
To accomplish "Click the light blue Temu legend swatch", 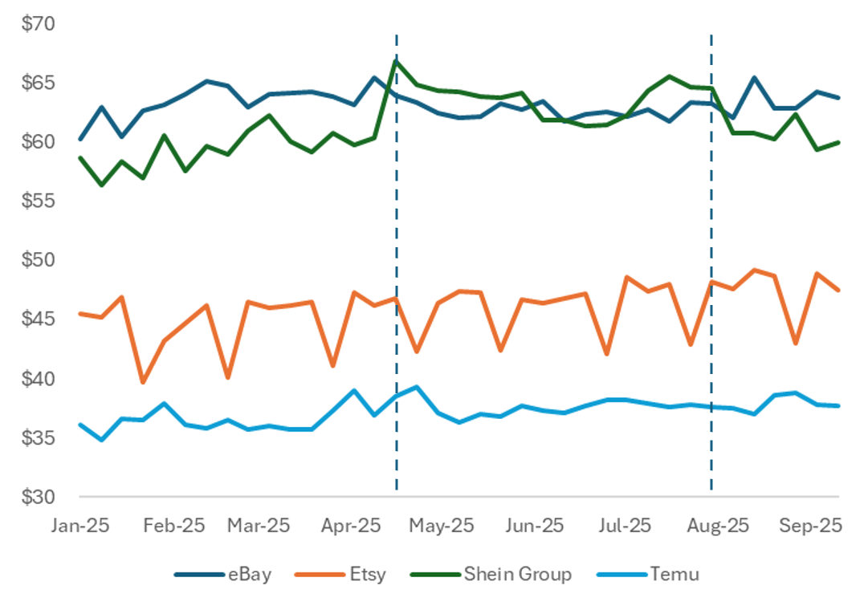I will pyautogui.click(x=622, y=575).
